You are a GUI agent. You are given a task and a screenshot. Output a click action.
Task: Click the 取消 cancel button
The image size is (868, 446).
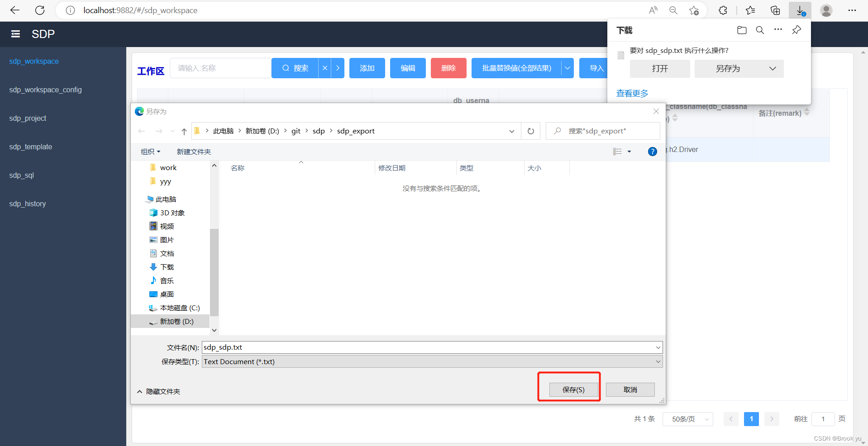(630, 389)
